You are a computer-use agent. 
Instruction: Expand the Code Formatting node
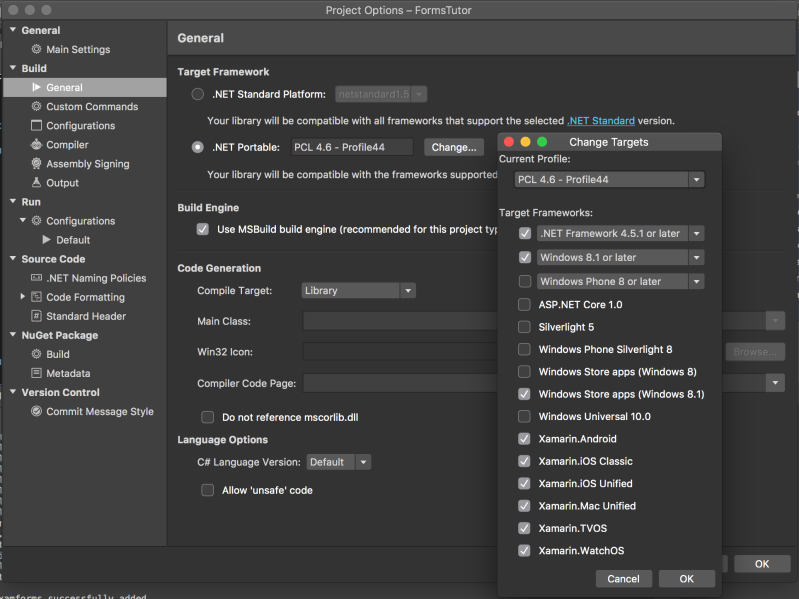[x=22, y=296]
